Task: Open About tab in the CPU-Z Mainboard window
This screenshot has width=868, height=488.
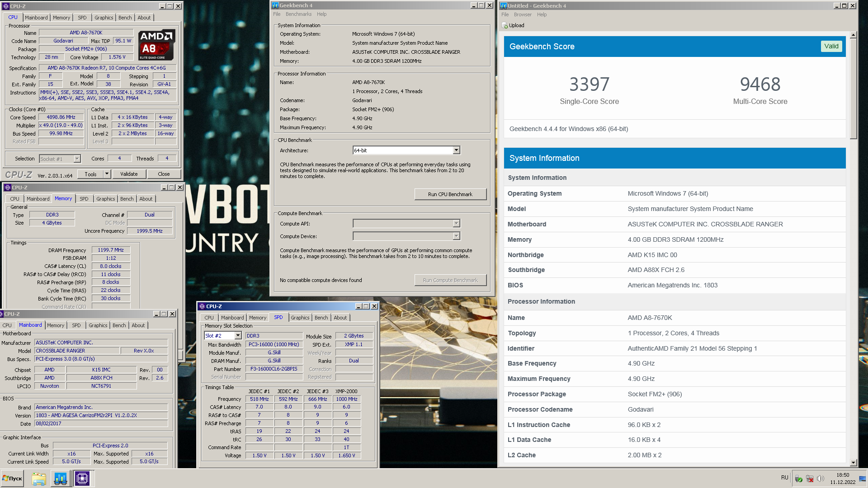Action: pos(138,325)
